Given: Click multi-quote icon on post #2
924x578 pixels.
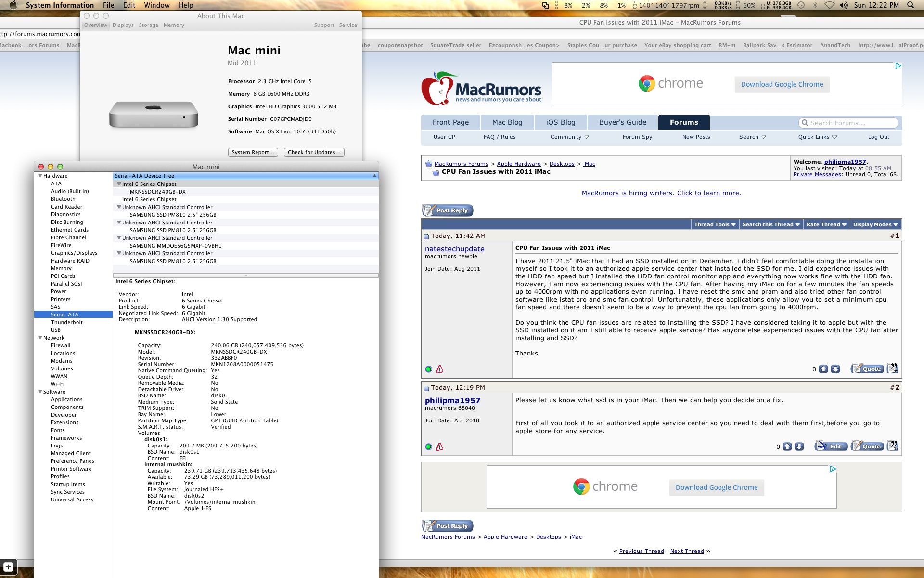Looking at the screenshot, I should pyautogui.click(x=893, y=446).
